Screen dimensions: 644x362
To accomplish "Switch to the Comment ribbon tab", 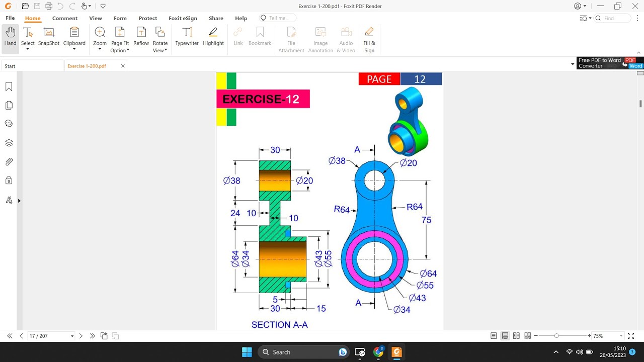I will point(65,18).
